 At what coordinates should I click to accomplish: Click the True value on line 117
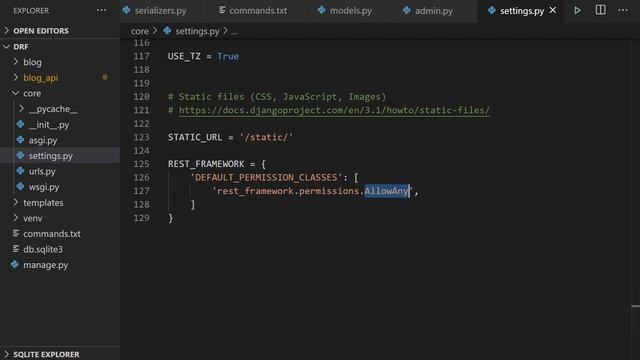[x=228, y=56]
